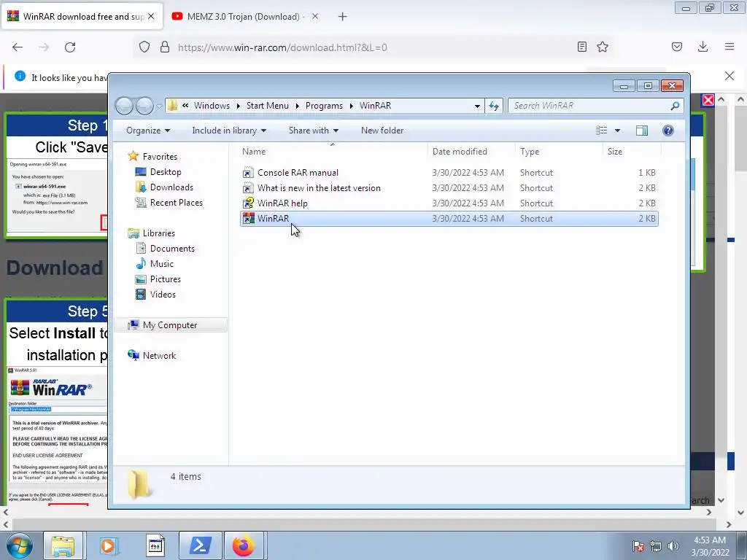Screen dimensions: 747x560
Task: Click the New folder button
Action: 382,131
